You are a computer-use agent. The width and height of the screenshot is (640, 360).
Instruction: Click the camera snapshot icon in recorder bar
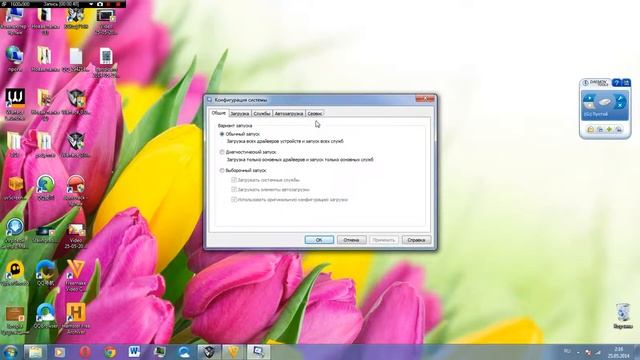(x=100, y=4)
